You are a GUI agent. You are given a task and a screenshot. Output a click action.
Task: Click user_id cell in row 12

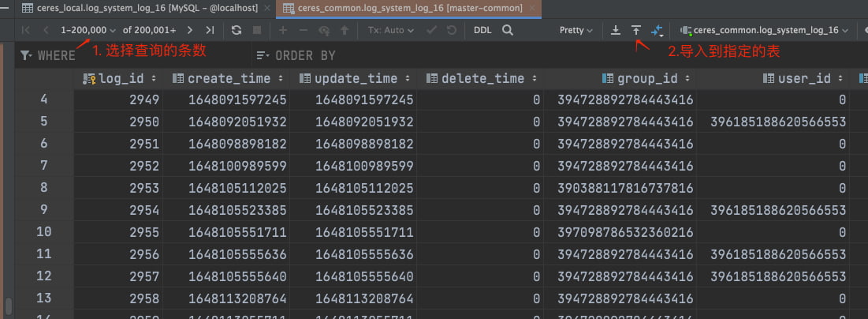point(773,276)
